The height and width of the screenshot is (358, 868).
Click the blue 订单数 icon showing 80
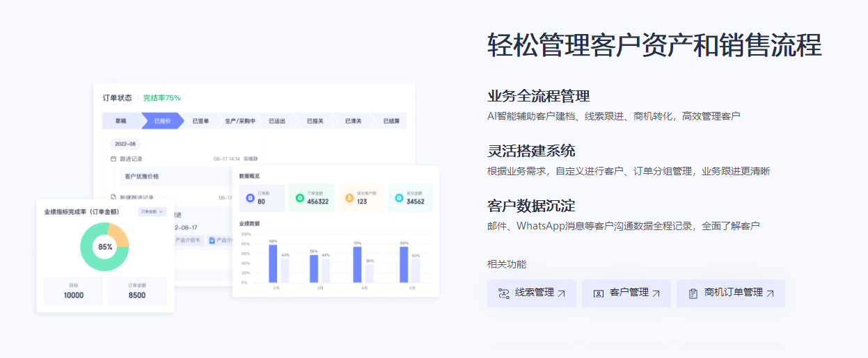coord(250,198)
